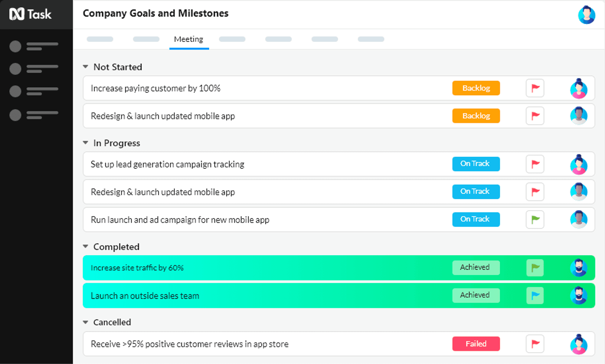Select the Meeting tab
The height and width of the screenshot is (364, 605).
click(x=188, y=39)
